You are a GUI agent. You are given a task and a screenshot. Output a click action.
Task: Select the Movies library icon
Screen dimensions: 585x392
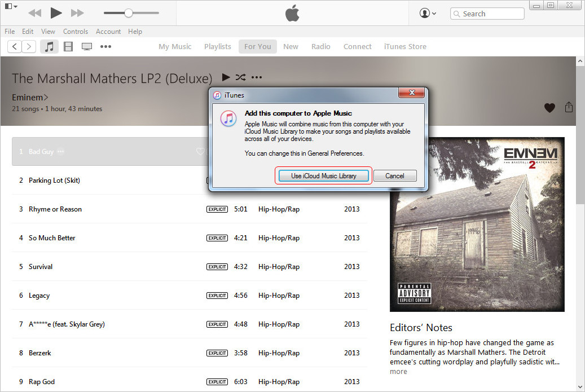pyautogui.click(x=68, y=47)
